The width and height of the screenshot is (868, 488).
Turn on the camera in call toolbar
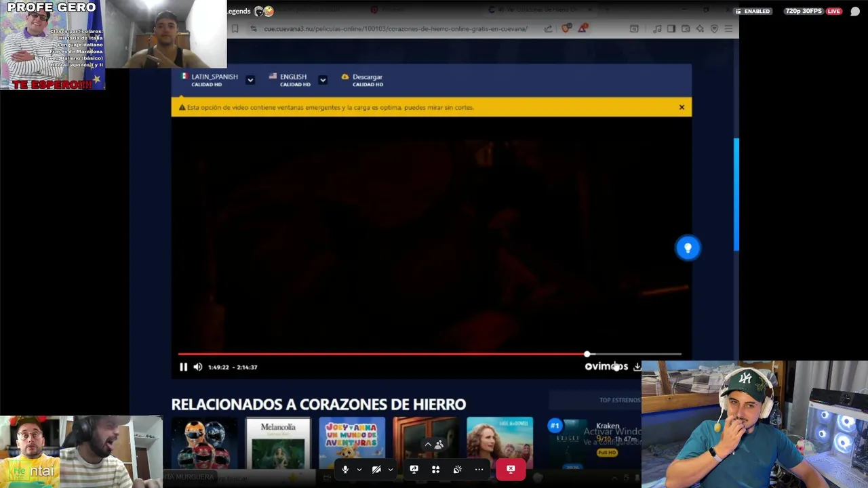pos(376,469)
